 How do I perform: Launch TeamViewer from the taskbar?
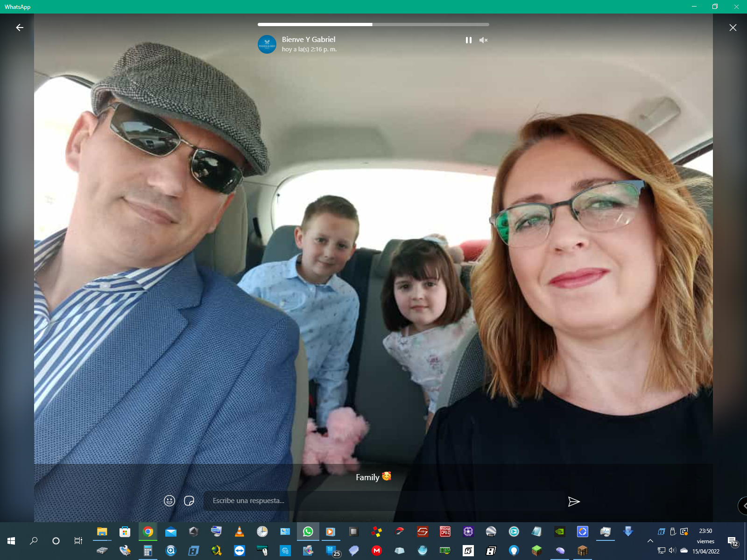pyautogui.click(x=240, y=551)
